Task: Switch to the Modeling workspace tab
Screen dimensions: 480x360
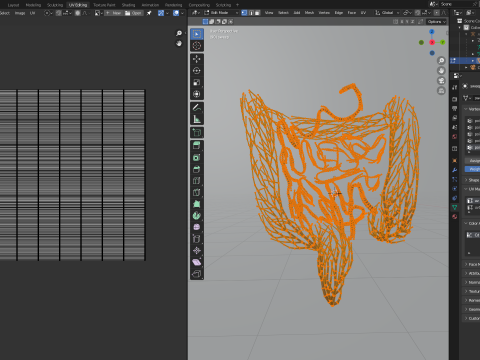Action: point(33,5)
